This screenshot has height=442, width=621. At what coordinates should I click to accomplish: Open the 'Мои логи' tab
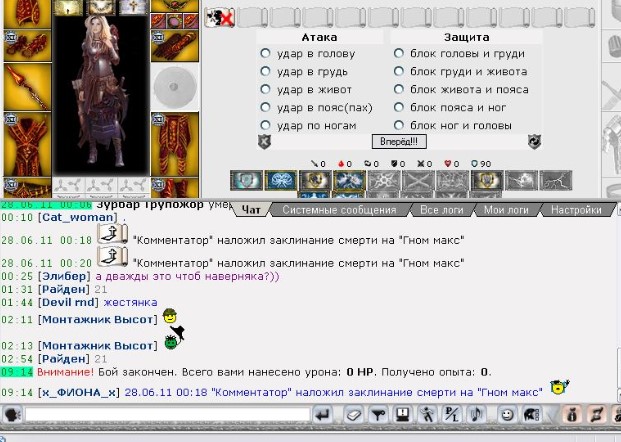(506, 210)
